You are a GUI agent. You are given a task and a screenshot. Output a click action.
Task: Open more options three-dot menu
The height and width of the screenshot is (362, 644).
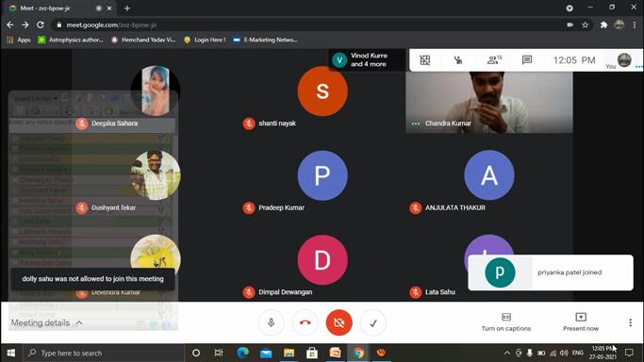(x=630, y=322)
